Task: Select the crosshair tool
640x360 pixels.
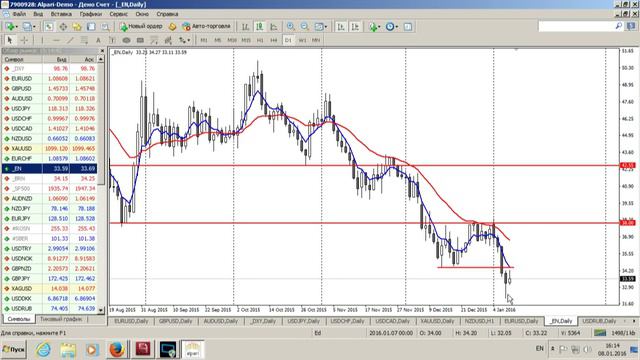Action: tap(24, 40)
